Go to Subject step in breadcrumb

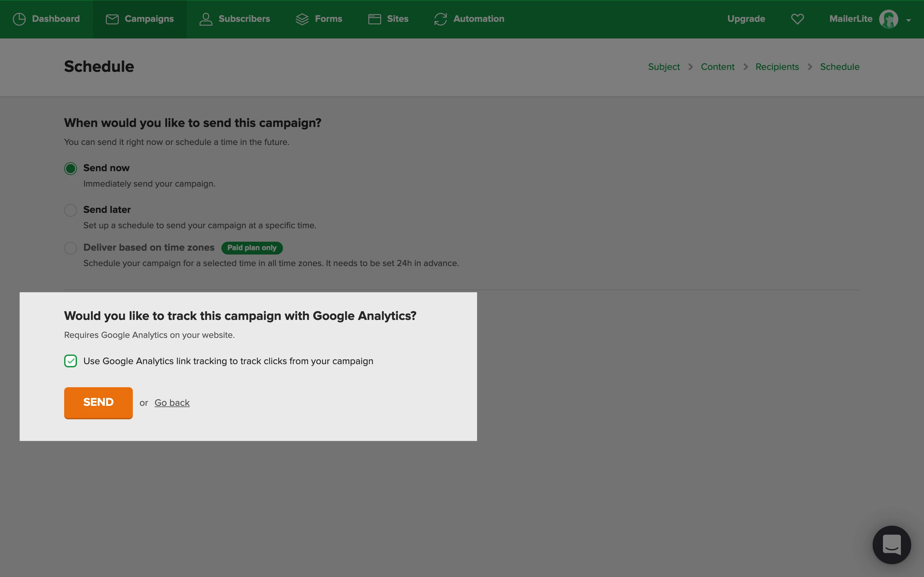pos(663,67)
